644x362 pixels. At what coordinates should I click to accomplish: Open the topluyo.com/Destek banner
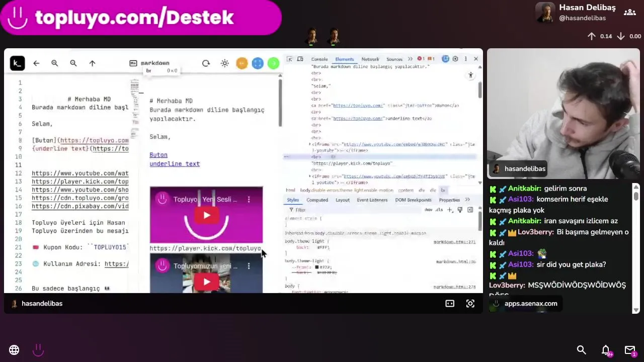[x=141, y=18]
